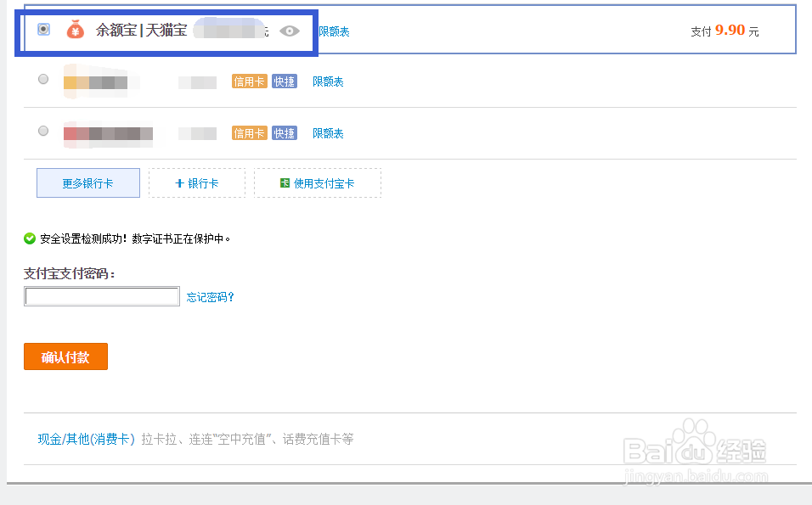Click the 余额宝 money bag icon

76,30
